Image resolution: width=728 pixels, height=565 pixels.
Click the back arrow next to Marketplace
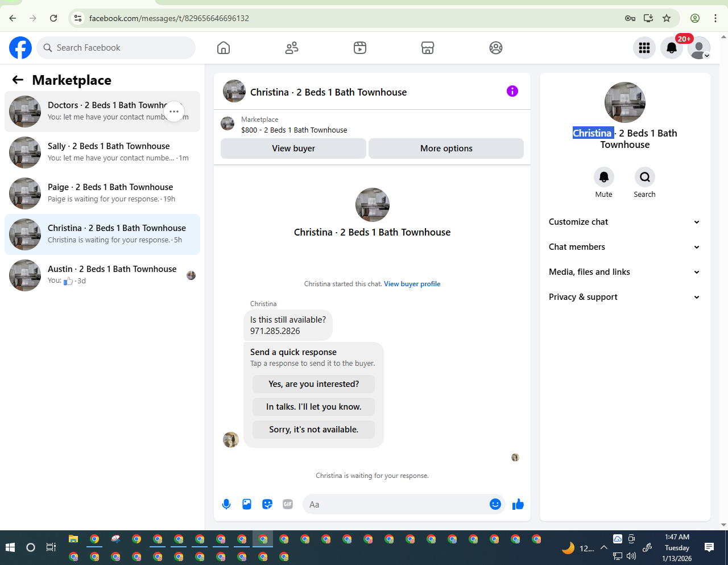point(18,80)
